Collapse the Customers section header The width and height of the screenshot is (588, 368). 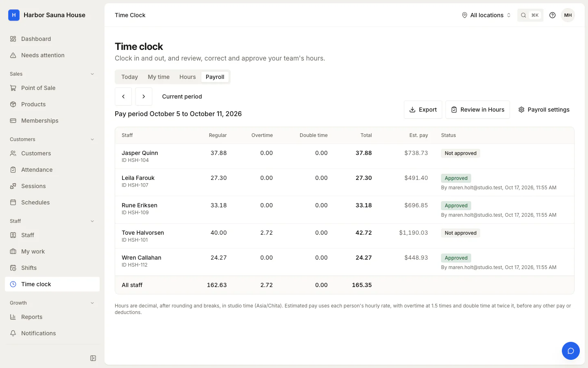(x=52, y=139)
